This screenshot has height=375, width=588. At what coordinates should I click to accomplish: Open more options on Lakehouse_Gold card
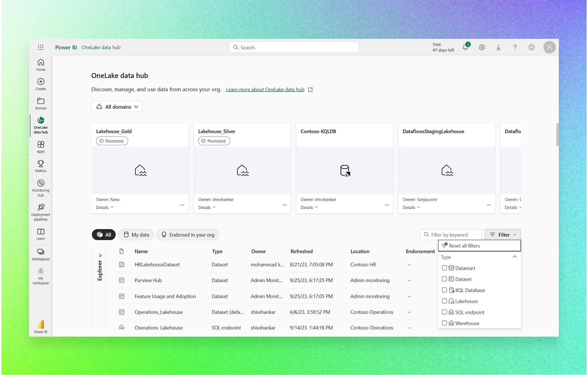tap(182, 205)
